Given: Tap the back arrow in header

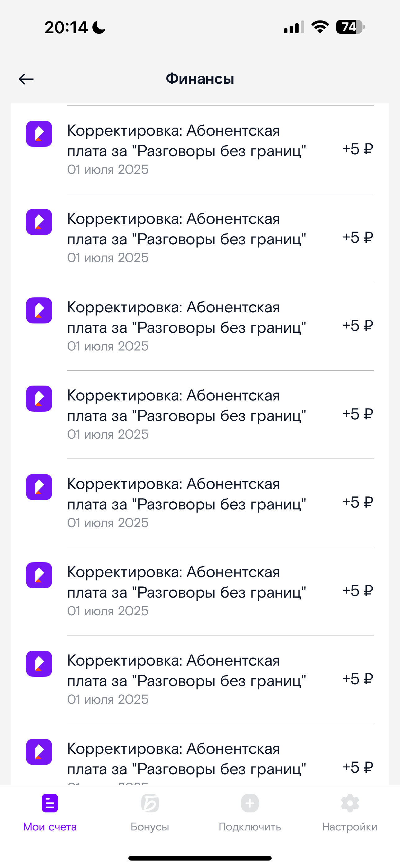Looking at the screenshot, I should click(26, 79).
